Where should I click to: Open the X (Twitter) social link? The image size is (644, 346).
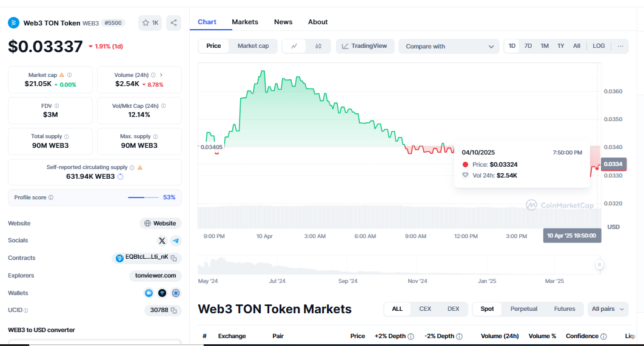click(x=162, y=241)
